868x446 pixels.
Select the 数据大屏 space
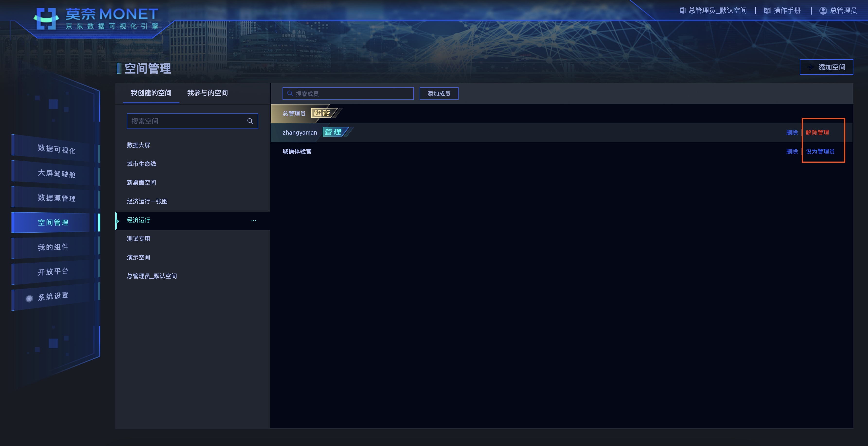point(193,145)
